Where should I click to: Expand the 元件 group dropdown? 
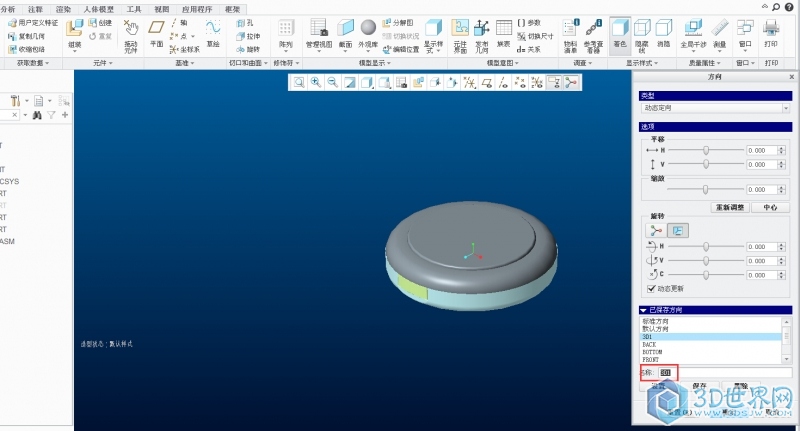pyautogui.click(x=103, y=63)
